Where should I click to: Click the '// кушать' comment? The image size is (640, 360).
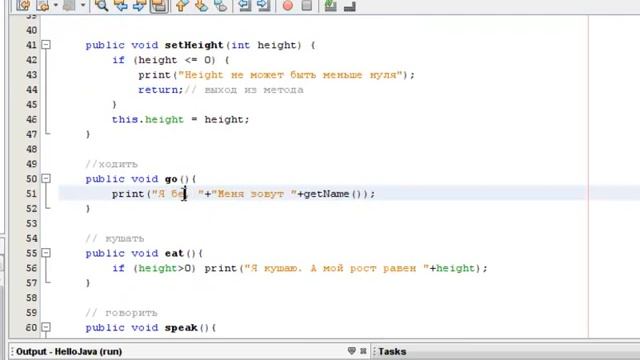(x=115, y=238)
